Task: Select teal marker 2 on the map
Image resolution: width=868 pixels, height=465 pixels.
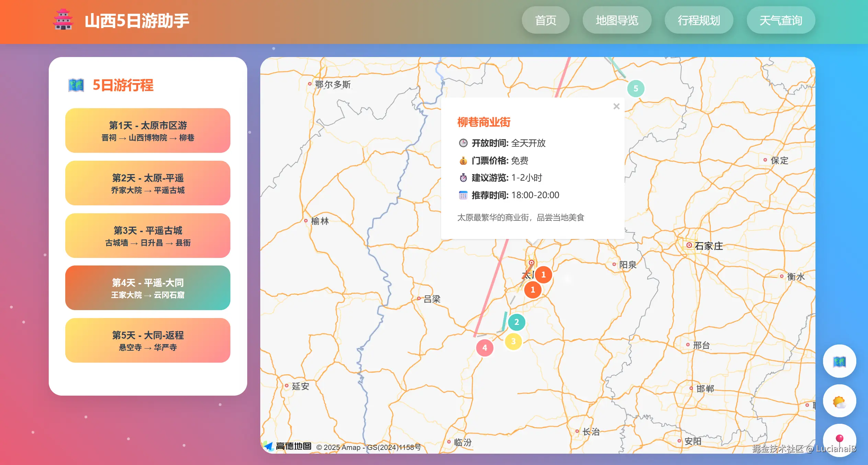Action: pos(516,322)
